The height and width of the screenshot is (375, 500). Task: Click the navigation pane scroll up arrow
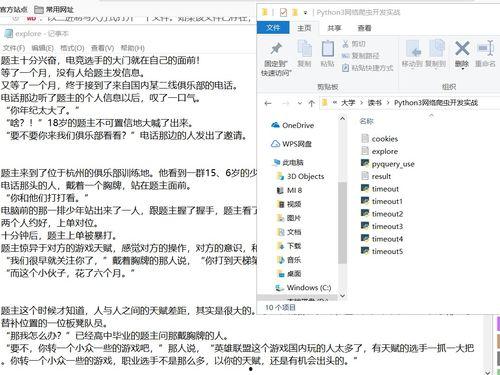pos(342,119)
